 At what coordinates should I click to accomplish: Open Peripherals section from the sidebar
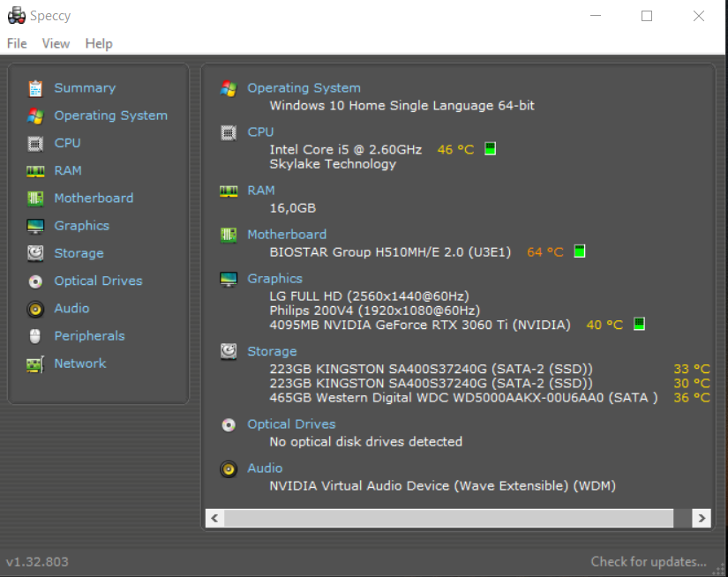coord(90,336)
